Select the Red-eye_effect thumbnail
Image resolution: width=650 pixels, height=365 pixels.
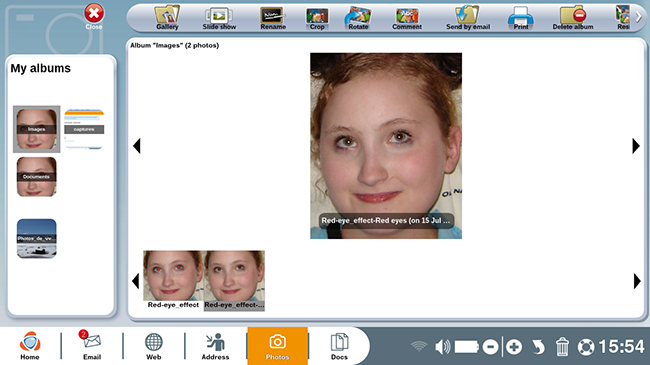click(173, 280)
